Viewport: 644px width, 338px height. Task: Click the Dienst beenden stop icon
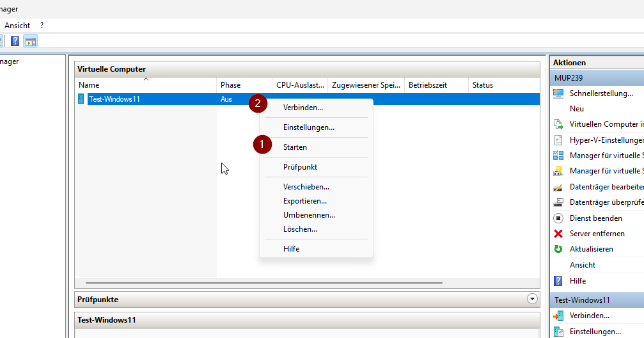558,218
